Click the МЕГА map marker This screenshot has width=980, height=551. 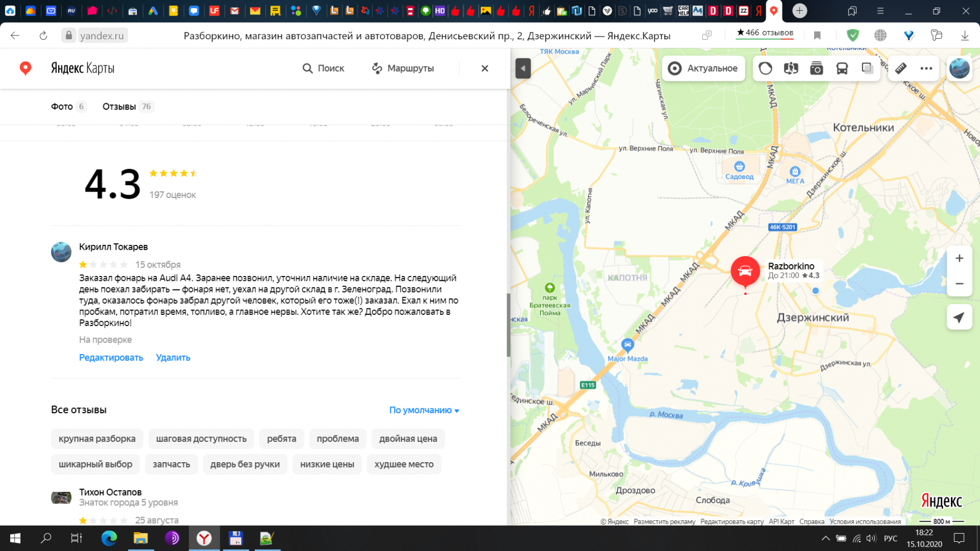795,171
